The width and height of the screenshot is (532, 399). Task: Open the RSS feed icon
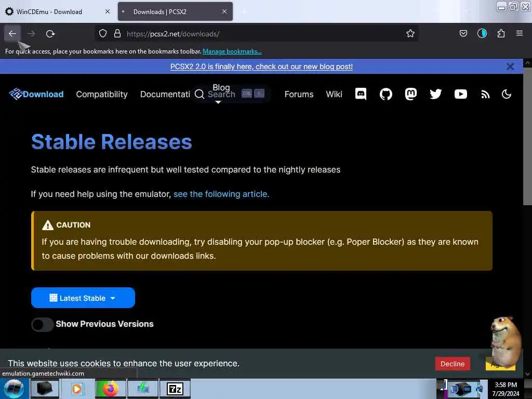coord(485,95)
